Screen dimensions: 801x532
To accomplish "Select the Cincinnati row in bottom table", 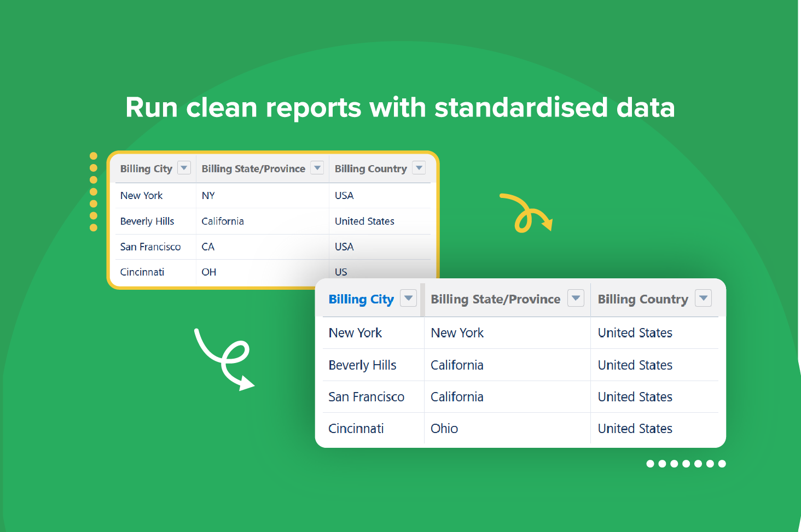I will (356, 429).
